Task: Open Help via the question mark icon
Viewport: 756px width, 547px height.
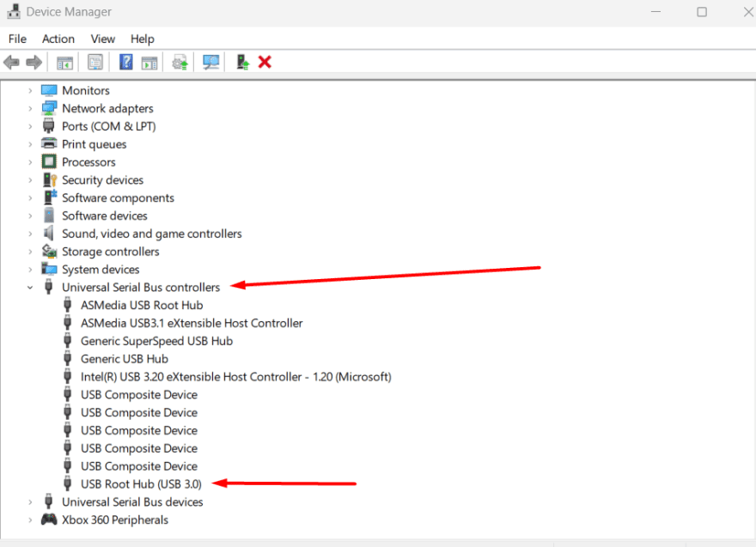Action: [x=126, y=62]
